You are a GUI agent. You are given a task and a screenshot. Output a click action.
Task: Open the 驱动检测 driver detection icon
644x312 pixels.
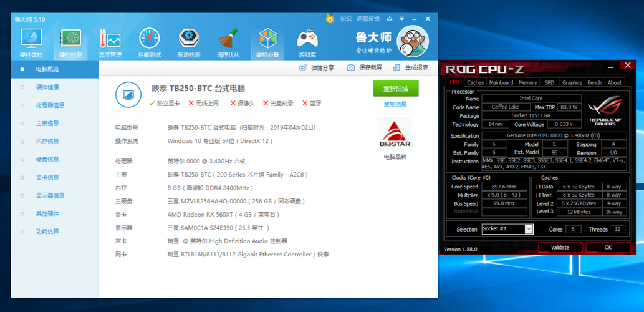coord(189,43)
